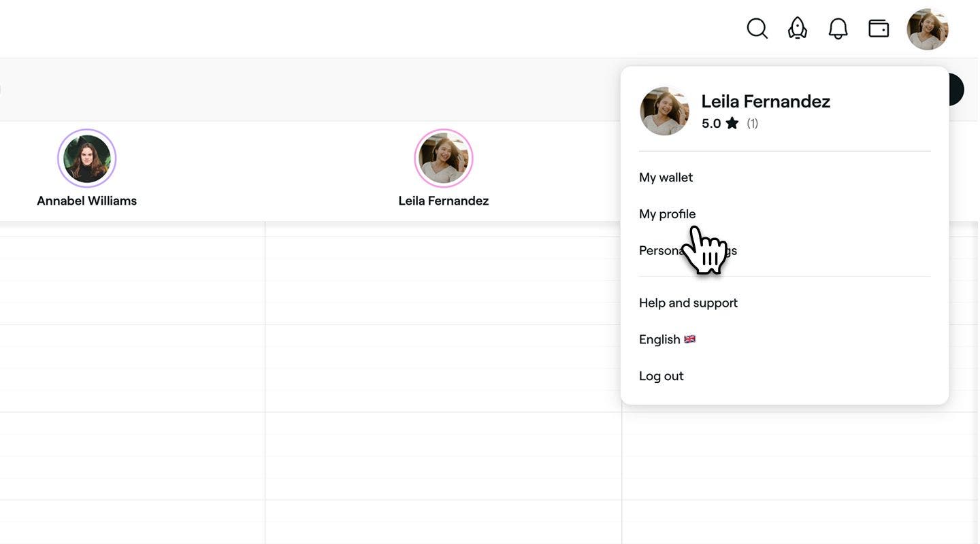Click the Leila Fernandez name in the dropdown header
The height and width of the screenshot is (544, 980).
[766, 101]
